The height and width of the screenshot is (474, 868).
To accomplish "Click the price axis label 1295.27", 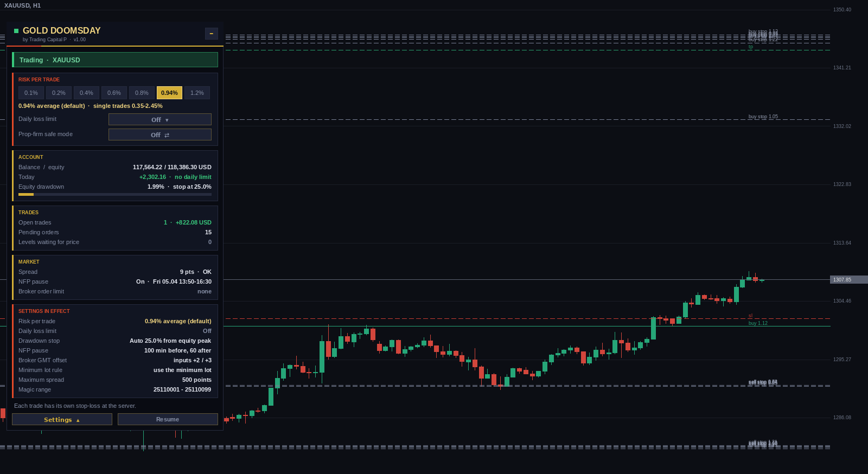I will pyautogui.click(x=842, y=360).
